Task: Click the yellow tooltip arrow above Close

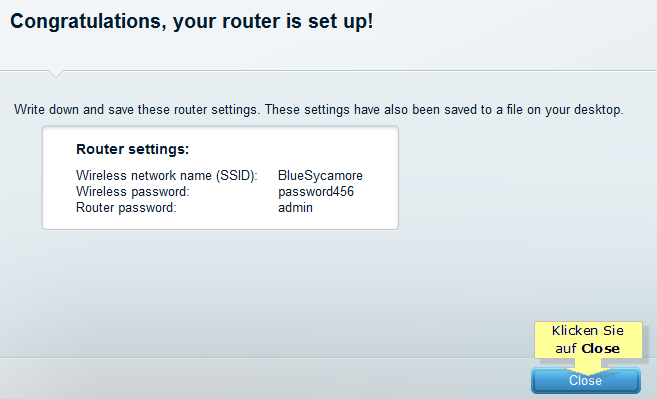Action: point(588,367)
